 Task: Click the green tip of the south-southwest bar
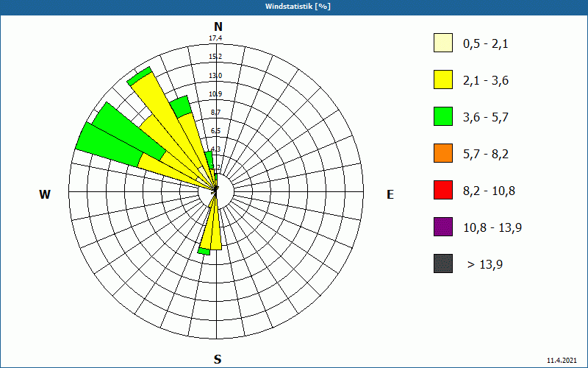204,251
